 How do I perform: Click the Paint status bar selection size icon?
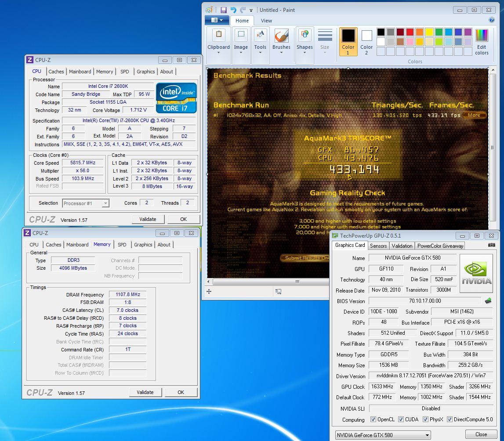point(278,291)
